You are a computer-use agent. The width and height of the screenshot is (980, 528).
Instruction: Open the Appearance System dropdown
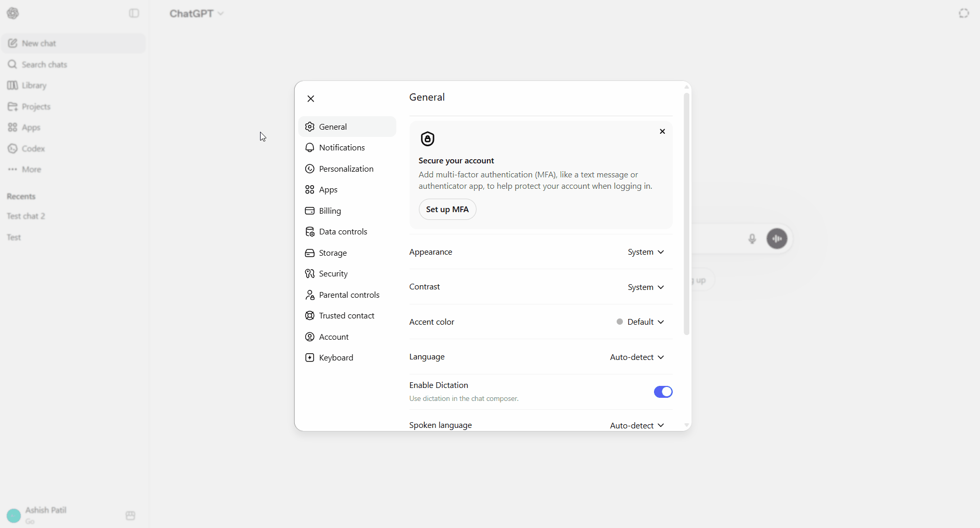[646, 252]
